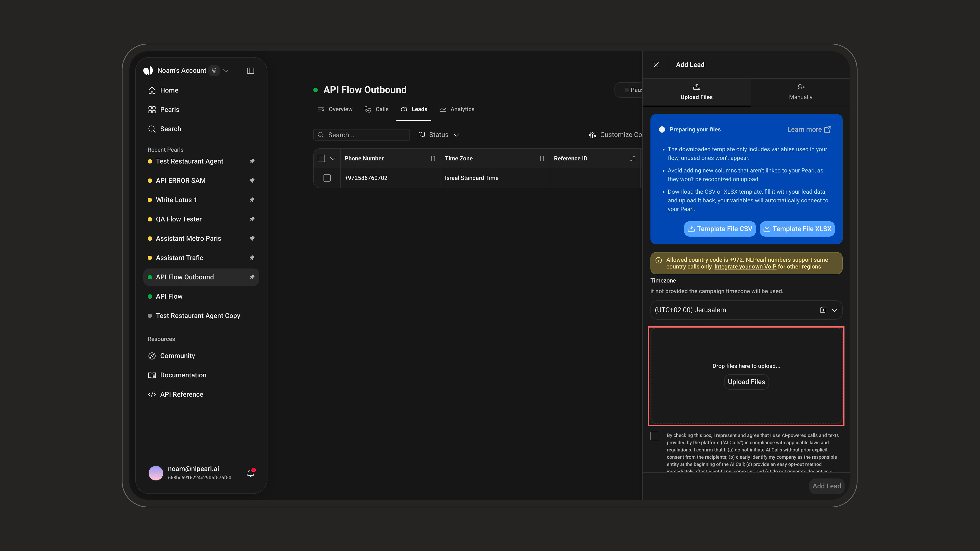The height and width of the screenshot is (551, 980).
Task: Switch to the Leads tab
Action: point(414,109)
